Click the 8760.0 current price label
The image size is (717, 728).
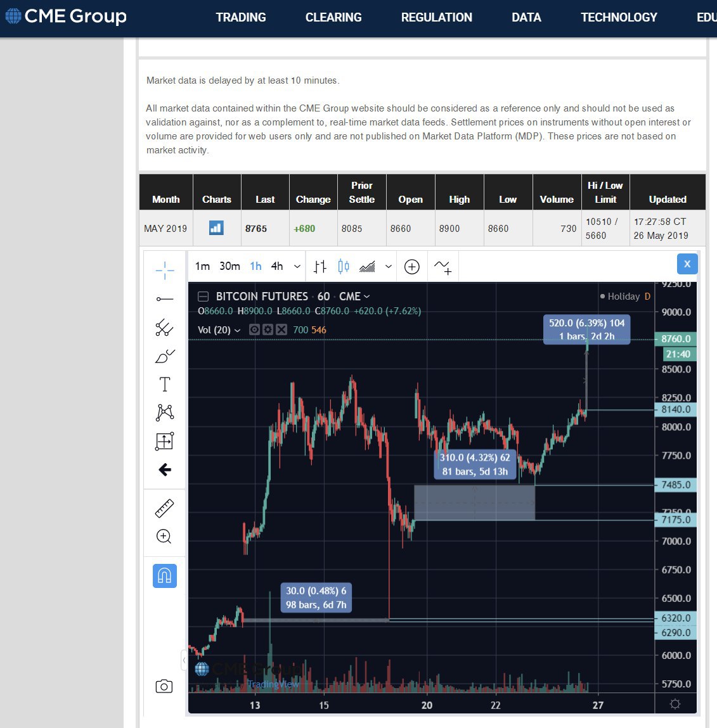tap(676, 339)
